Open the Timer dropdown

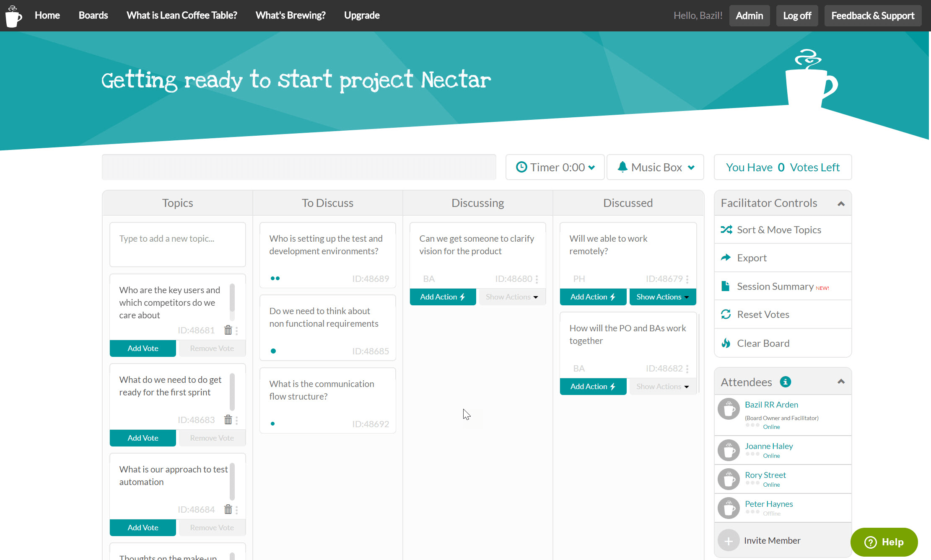click(555, 167)
